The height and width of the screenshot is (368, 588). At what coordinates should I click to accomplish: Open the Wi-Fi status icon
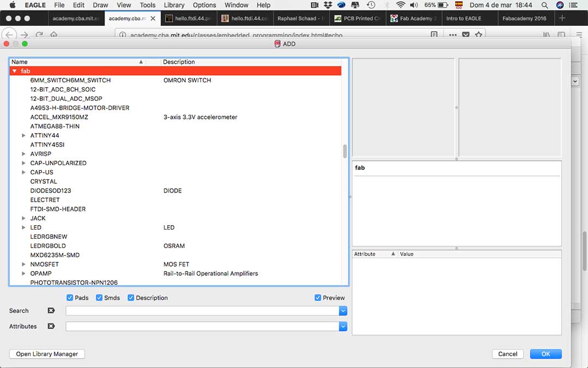(x=401, y=5)
